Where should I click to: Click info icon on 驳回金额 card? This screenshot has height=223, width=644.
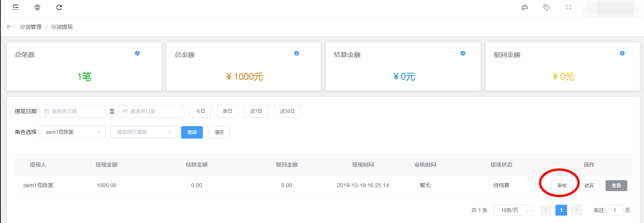622,53
